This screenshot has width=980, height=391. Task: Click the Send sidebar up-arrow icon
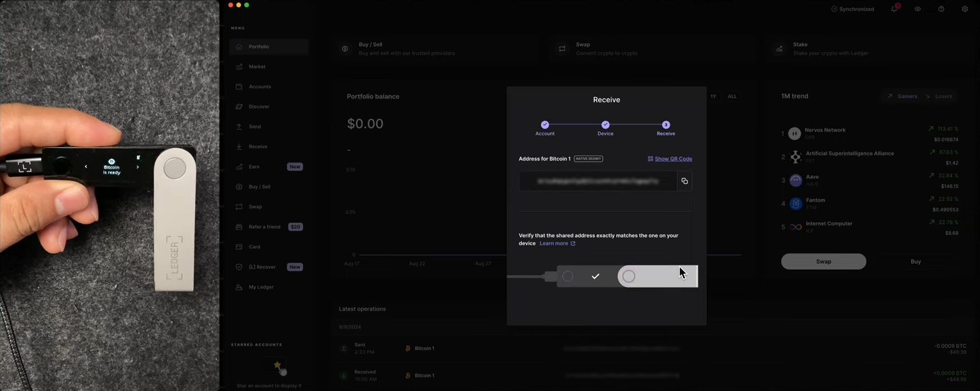239,127
